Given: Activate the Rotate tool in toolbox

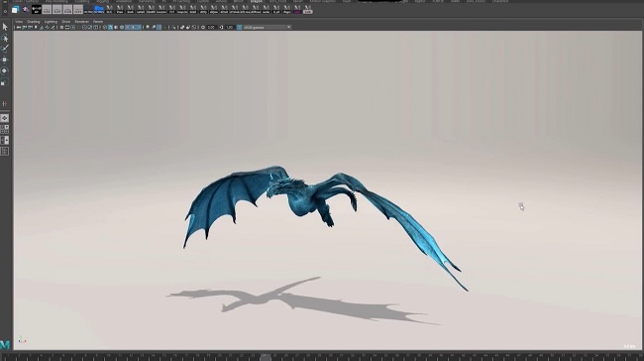Looking at the screenshot, I should coord(5,70).
